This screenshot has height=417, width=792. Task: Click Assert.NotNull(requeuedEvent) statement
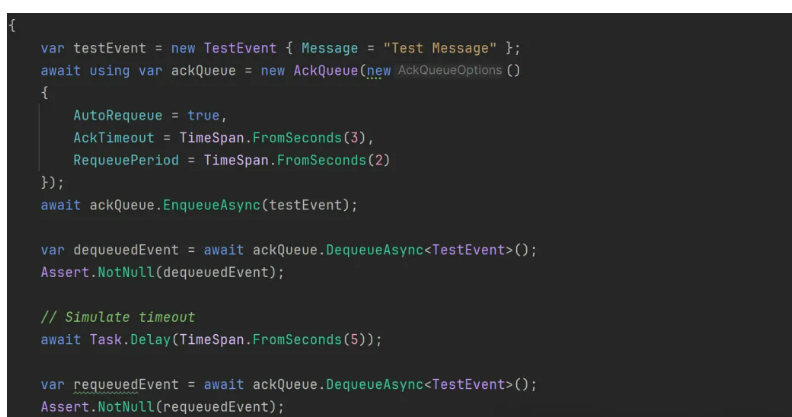click(163, 407)
